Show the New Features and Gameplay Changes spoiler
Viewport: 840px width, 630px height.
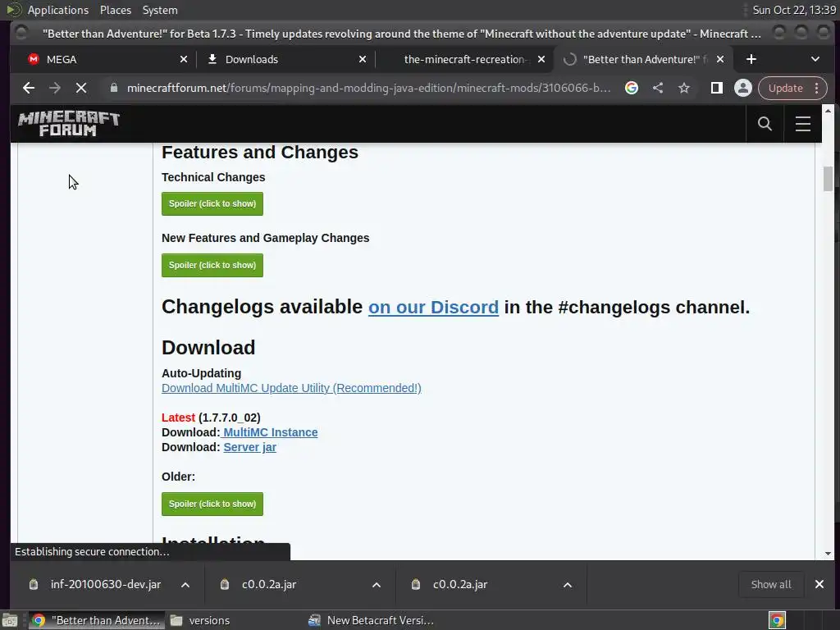click(x=212, y=265)
